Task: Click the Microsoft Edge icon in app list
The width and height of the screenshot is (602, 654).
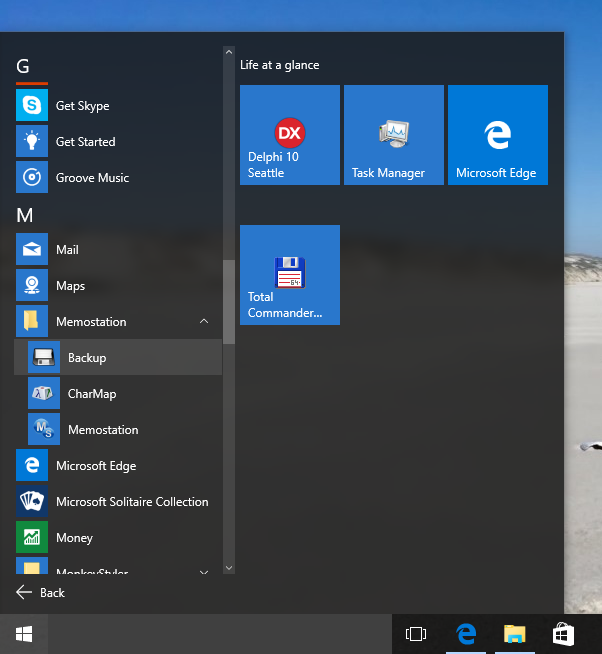Action: pyautogui.click(x=32, y=465)
